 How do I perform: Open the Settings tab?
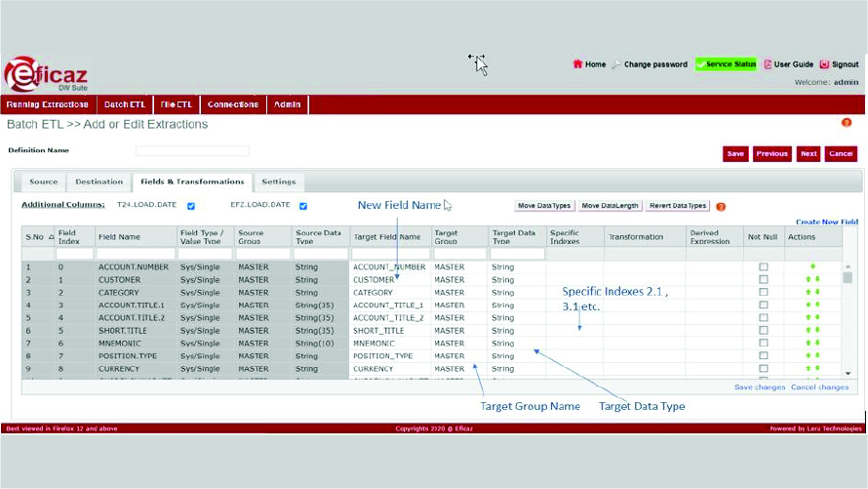(279, 182)
